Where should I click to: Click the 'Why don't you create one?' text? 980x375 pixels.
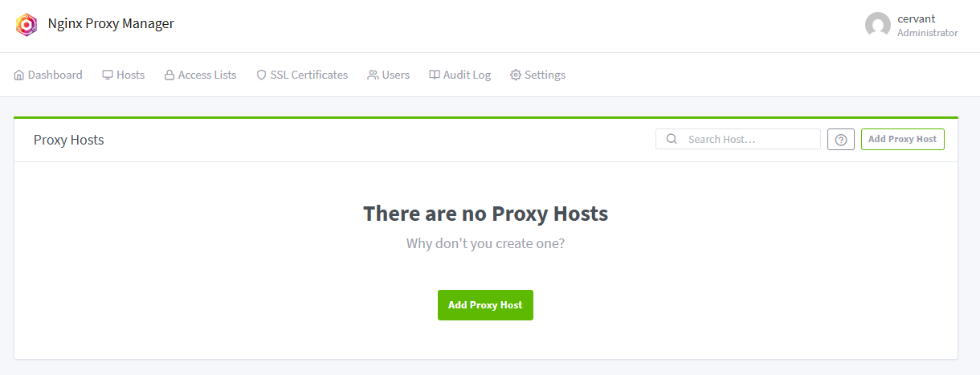pos(485,243)
